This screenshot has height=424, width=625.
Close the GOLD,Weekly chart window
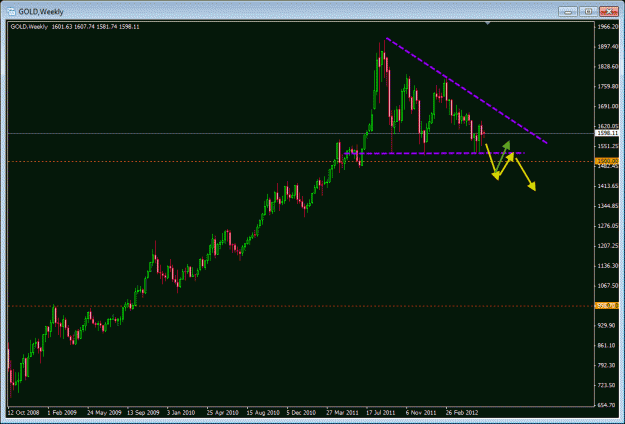pos(608,12)
